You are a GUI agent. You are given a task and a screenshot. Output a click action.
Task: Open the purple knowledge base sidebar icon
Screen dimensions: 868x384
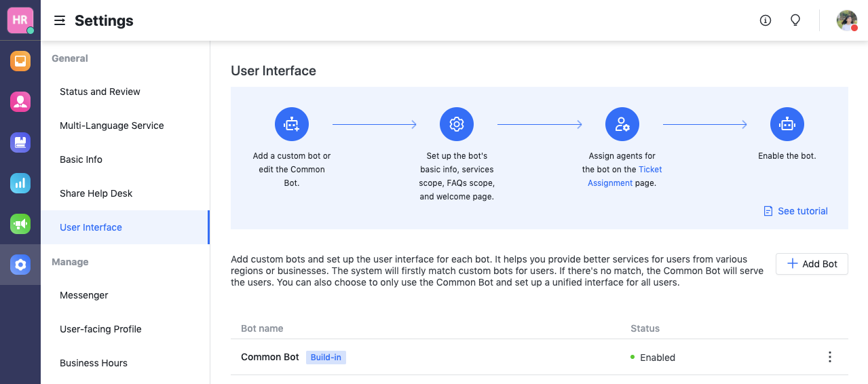click(20, 142)
